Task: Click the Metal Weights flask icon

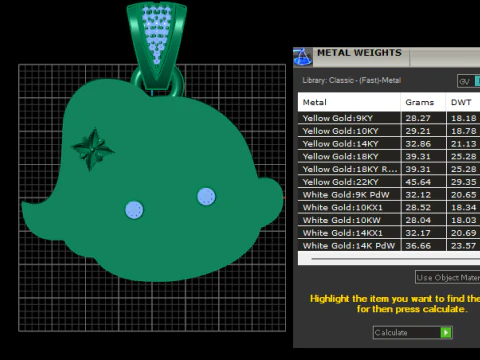Action: point(303,57)
